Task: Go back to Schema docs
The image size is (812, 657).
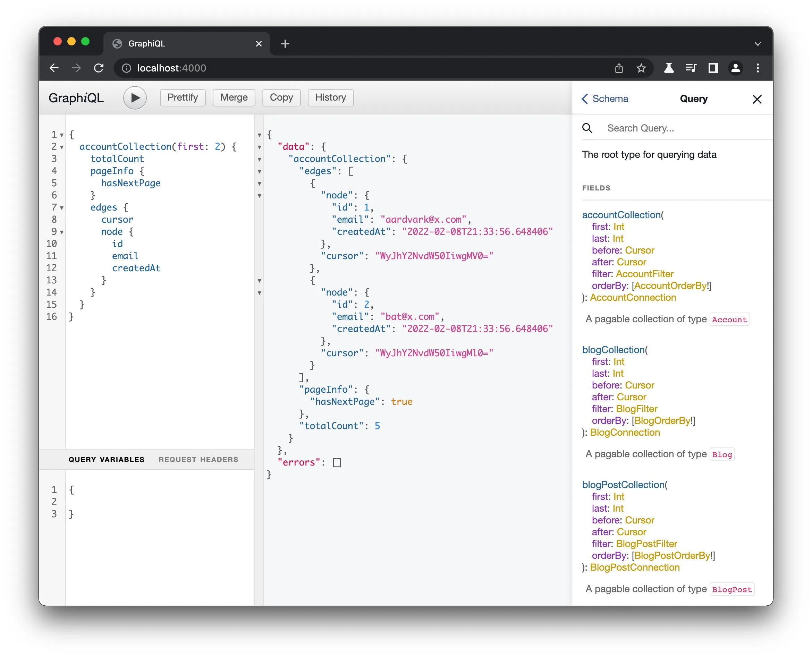Action: click(x=604, y=99)
